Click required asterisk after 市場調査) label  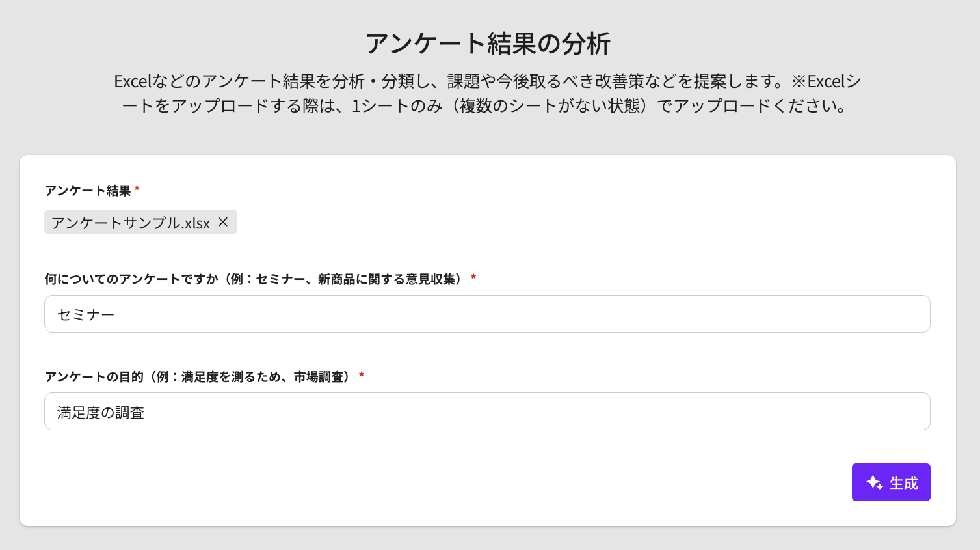coord(362,376)
